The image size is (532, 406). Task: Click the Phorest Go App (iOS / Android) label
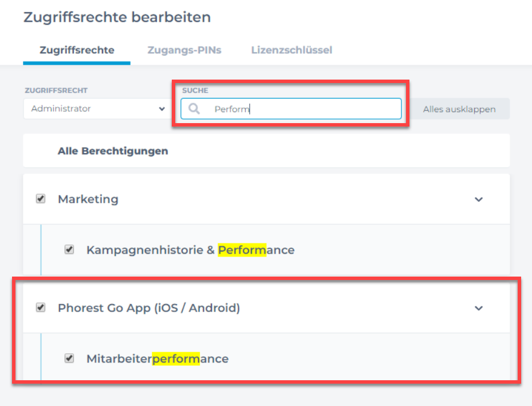click(149, 308)
